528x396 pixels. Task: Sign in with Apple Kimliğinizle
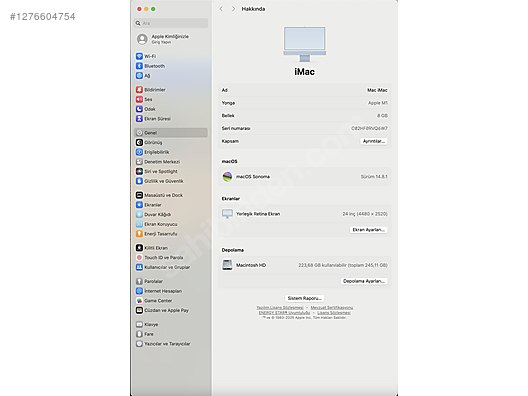[x=163, y=39]
